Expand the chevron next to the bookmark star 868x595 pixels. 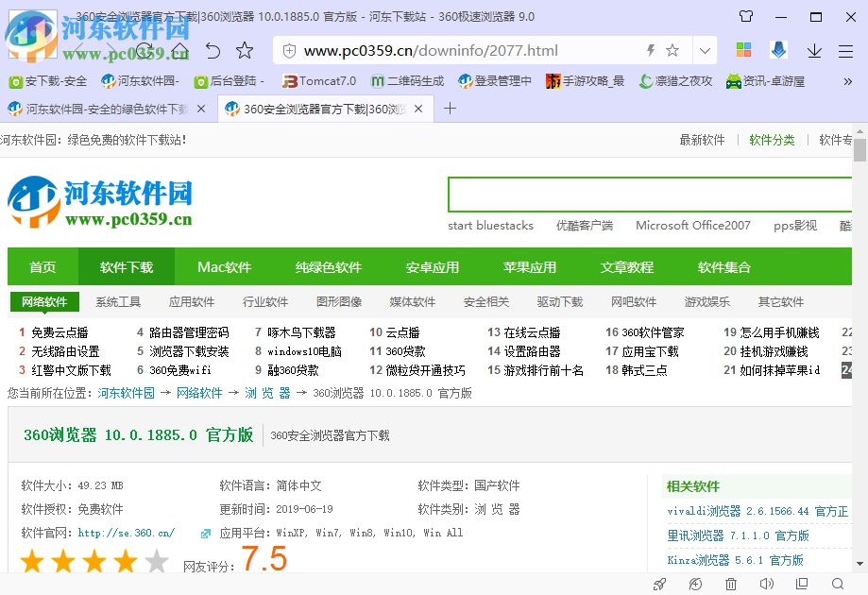tap(705, 49)
